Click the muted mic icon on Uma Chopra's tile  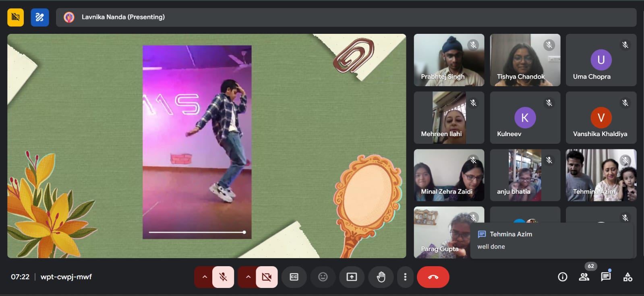coord(625,45)
